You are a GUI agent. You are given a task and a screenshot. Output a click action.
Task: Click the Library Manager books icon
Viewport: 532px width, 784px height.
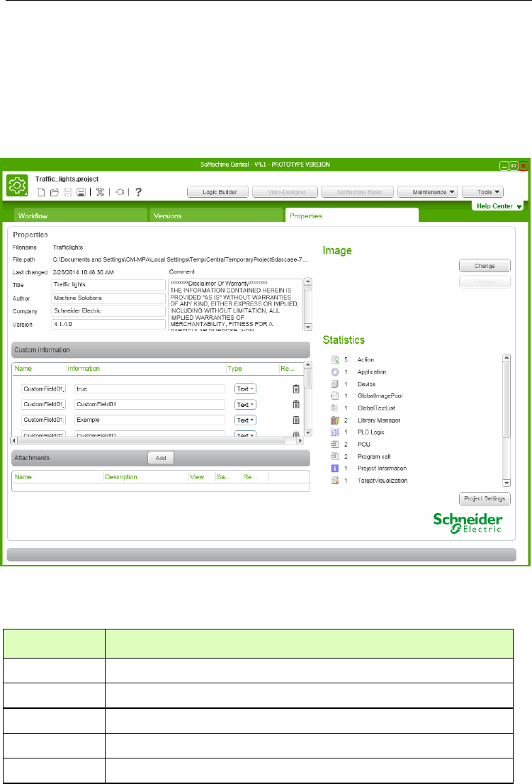pos(334,420)
